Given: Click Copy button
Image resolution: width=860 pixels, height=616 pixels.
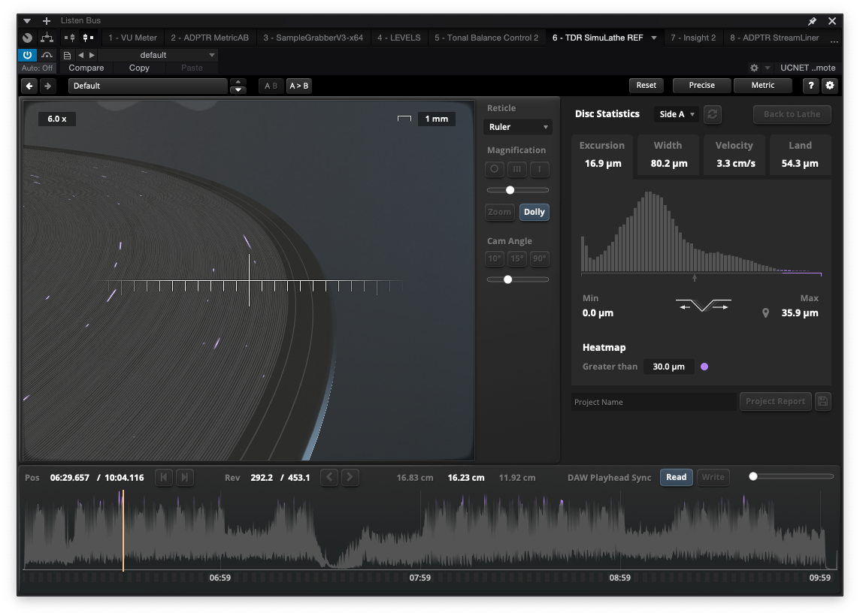Looking at the screenshot, I should [x=139, y=68].
